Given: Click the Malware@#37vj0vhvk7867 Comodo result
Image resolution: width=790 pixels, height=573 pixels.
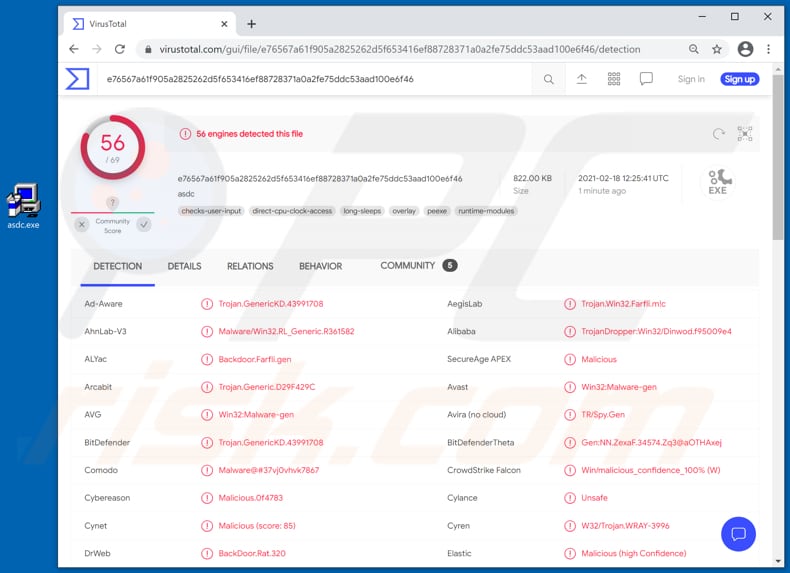Looking at the screenshot, I should [x=269, y=470].
